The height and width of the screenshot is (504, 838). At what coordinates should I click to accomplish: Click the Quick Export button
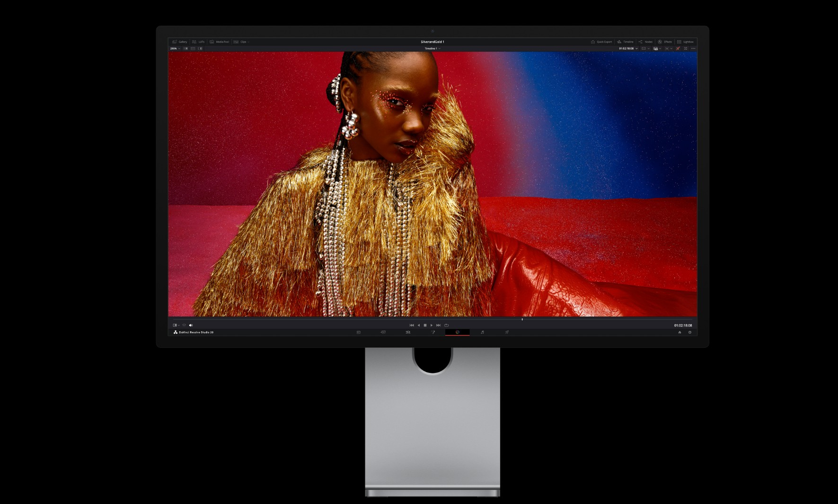click(601, 42)
